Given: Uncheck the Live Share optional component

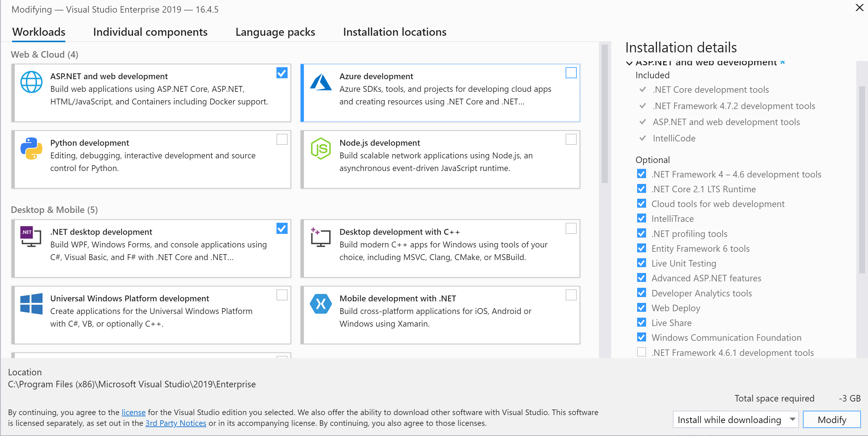Looking at the screenshot, I should click(641, 322).
